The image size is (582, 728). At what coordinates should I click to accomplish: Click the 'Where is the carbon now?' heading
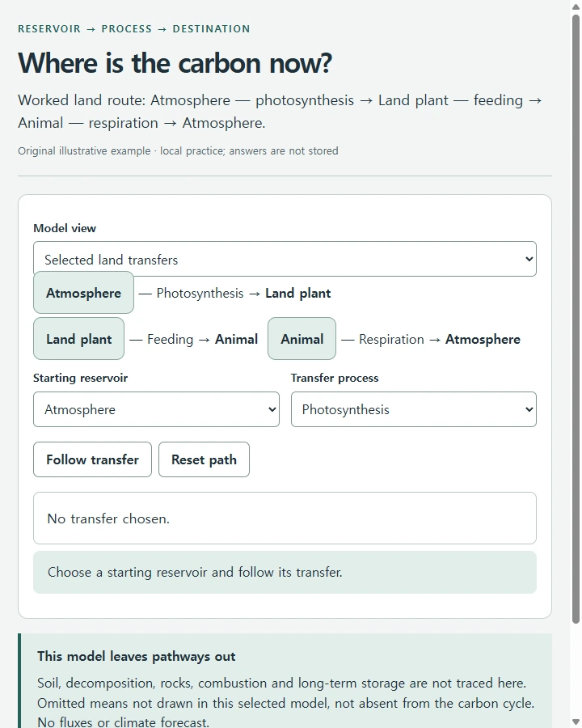tap(175, 63)
